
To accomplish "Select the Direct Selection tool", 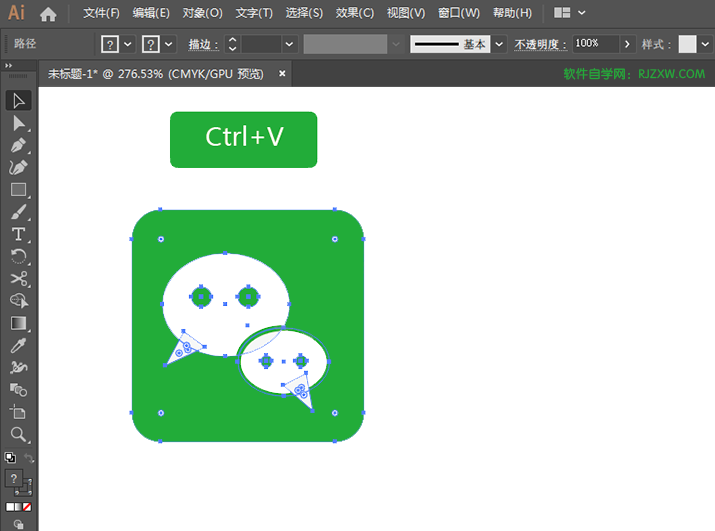I will 18,123.
